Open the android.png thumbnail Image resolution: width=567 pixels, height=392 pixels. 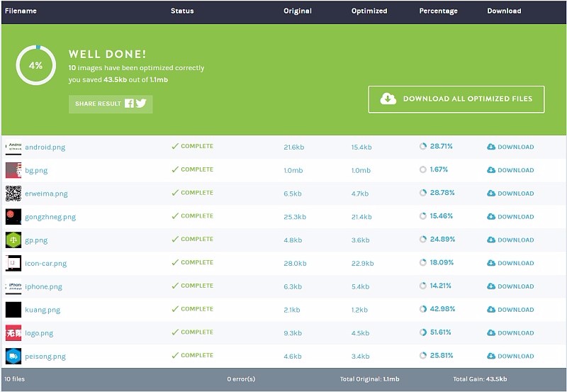[13, 147]
